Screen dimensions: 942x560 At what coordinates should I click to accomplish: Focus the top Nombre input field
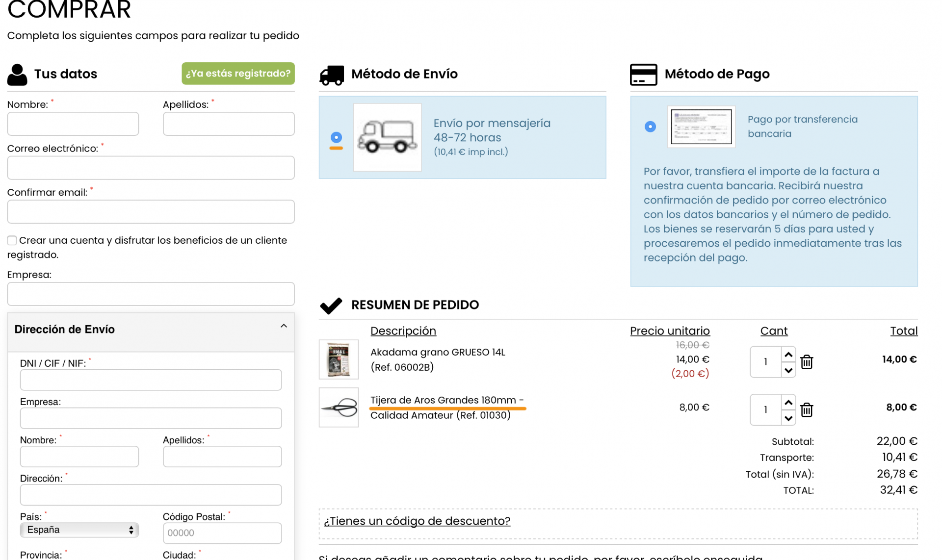[x=73, y=124]
